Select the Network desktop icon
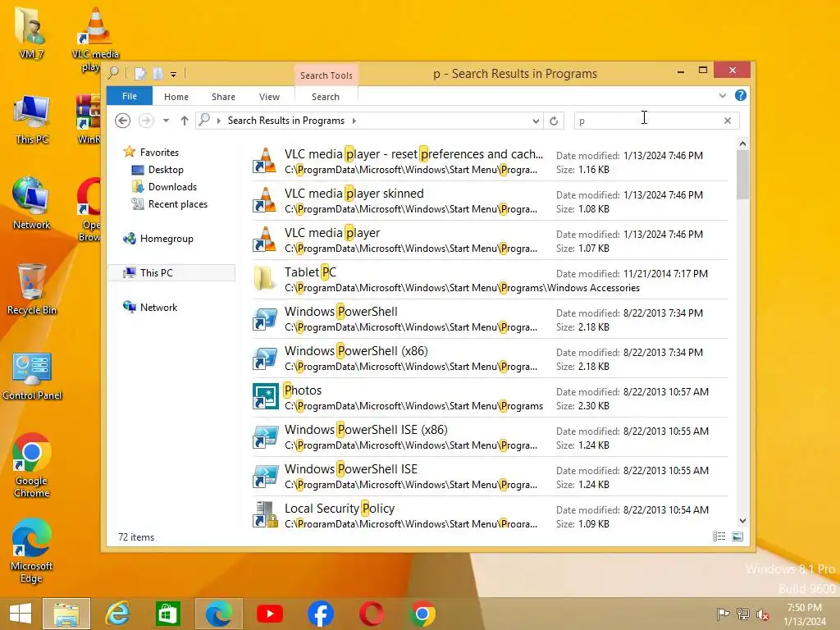Screen dimensions: 840x630 [x=32, y=203]
